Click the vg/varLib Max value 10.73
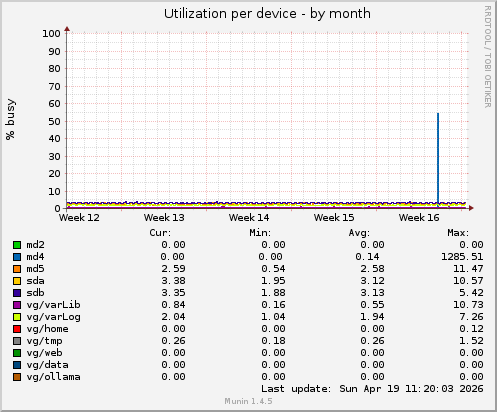Image resolution: width=497 pixels, height=412 pixels. tap(468, 305)
